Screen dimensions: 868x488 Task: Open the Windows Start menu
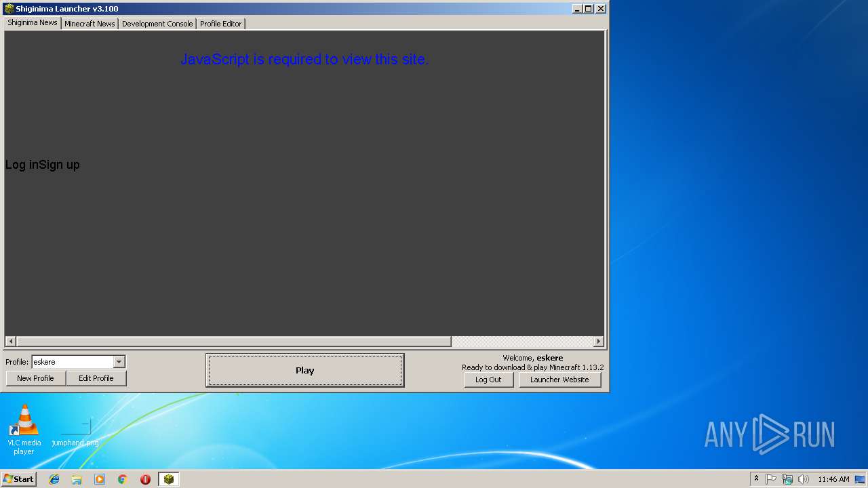[18, 479]
